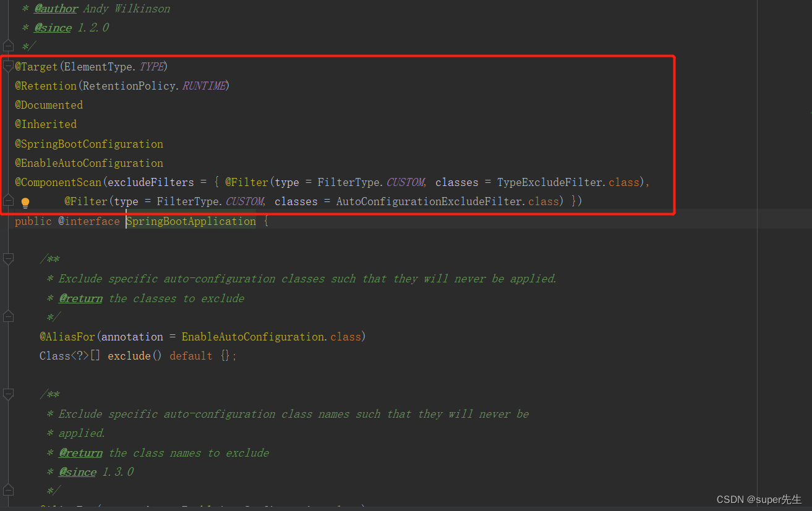Screen dimensions: 812x511
Task: Click the TypeExcludeFilter class reference
Action: coord(550,182)
